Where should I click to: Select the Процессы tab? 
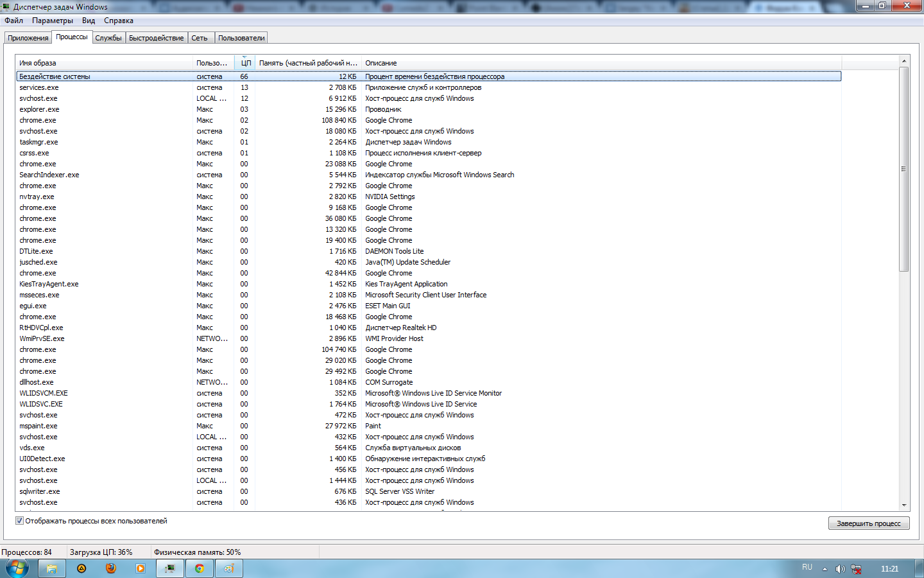coord(72,37)
